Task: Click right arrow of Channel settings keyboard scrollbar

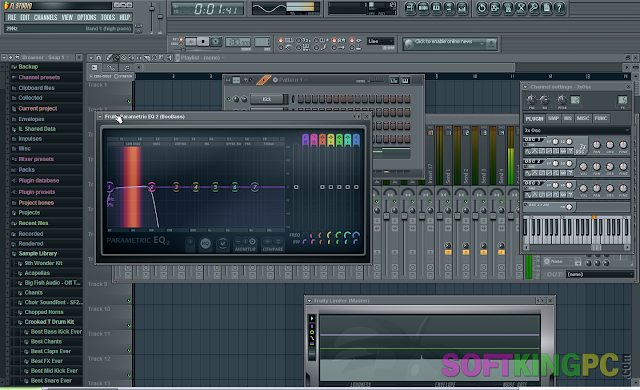Action: (627, 247)
